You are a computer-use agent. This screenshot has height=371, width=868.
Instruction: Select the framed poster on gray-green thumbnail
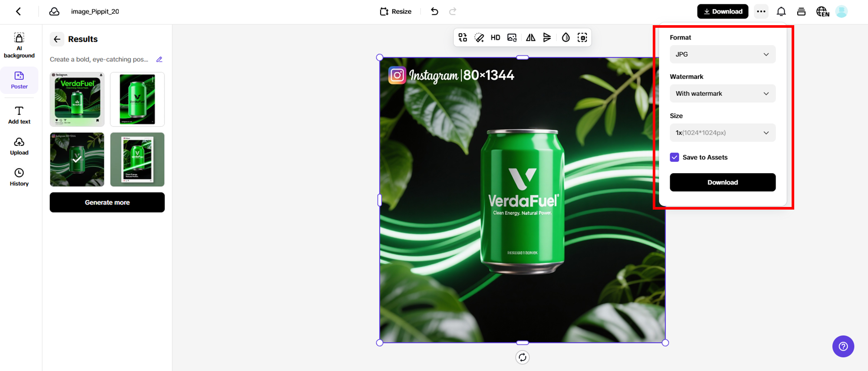coord(137,160)
